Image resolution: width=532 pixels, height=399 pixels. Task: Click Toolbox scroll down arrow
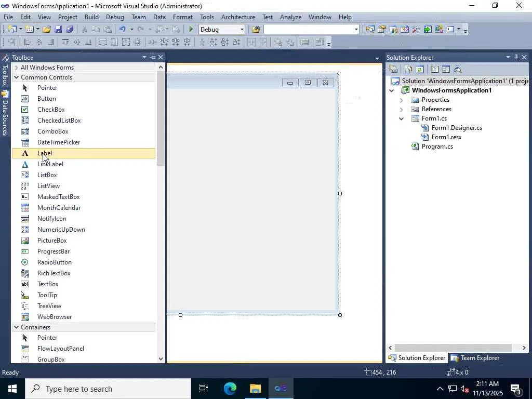point(161,358)
